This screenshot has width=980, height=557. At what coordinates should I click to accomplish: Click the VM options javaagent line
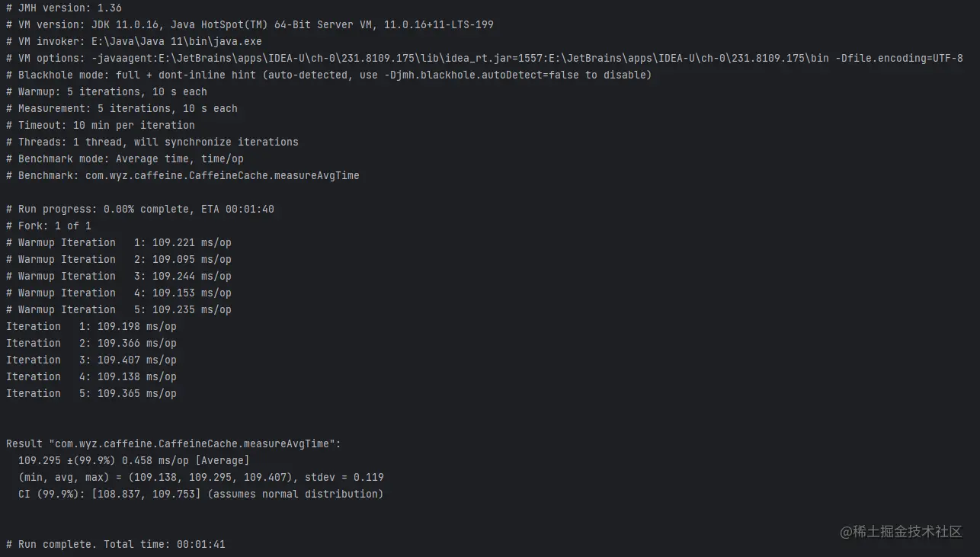tap(485, 58)
